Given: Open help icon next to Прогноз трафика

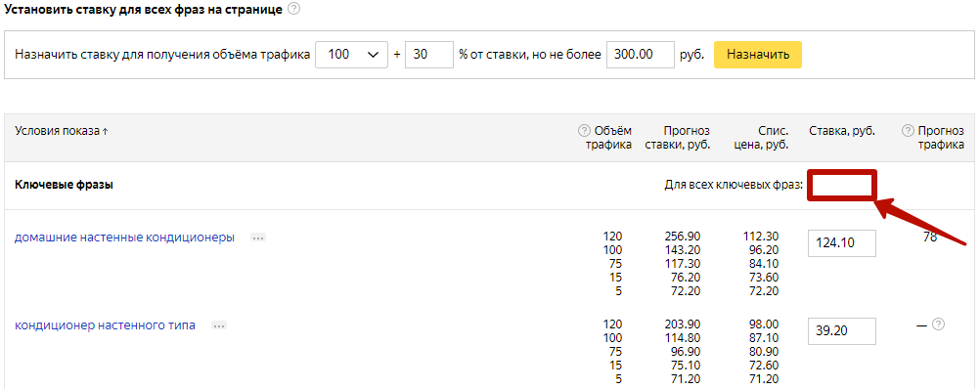Looking at the screenshot, I should [908, 131].
